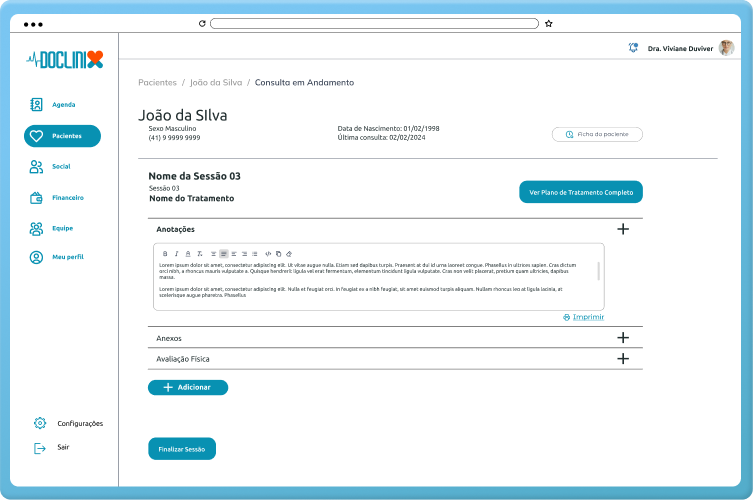Open the Agenda section in the sidebar
The height and width of the screenshot is (500, 753).
(x=62, y=105)
